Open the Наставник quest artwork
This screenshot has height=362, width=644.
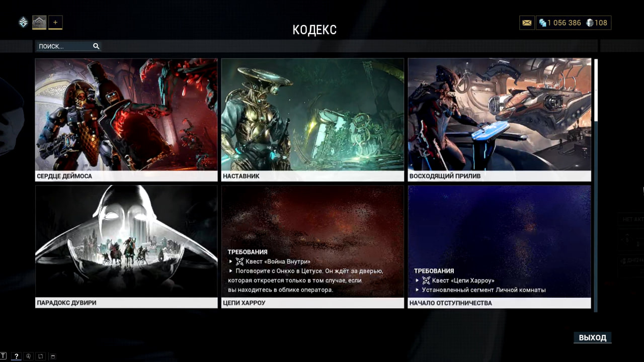tap(312, 115)
